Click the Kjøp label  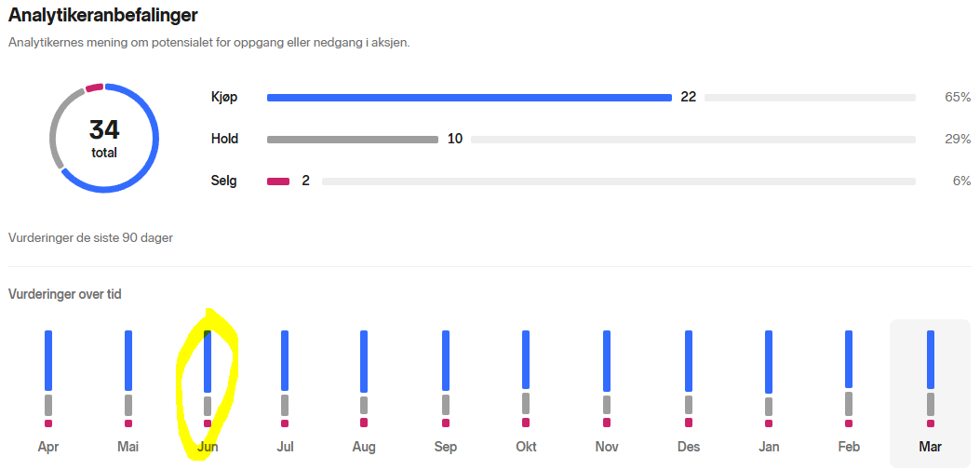pyautogui.click(x=224, y=98)
